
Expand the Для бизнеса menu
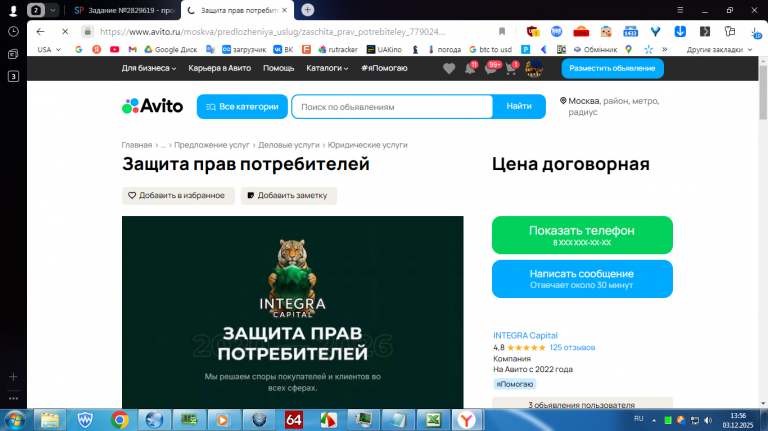tap(148, 68)
